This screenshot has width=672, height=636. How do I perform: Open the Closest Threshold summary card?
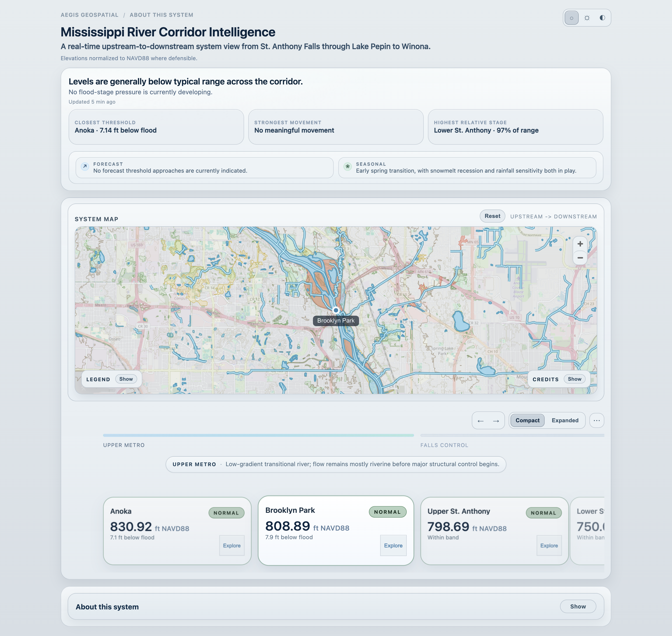tap(156, 127)
